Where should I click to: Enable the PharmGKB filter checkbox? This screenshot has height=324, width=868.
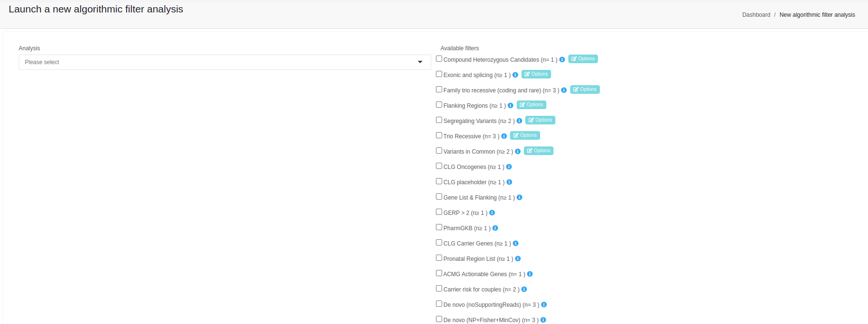click(439, 227)
